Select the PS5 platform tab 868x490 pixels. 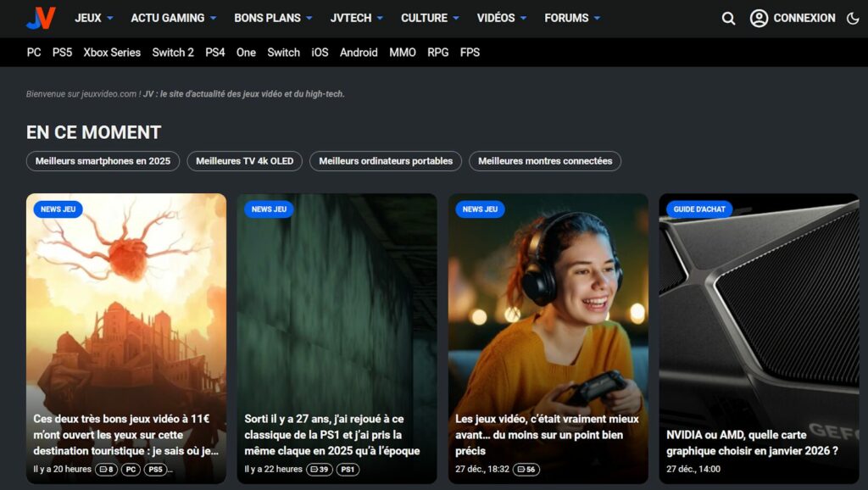tap(62, 53)
